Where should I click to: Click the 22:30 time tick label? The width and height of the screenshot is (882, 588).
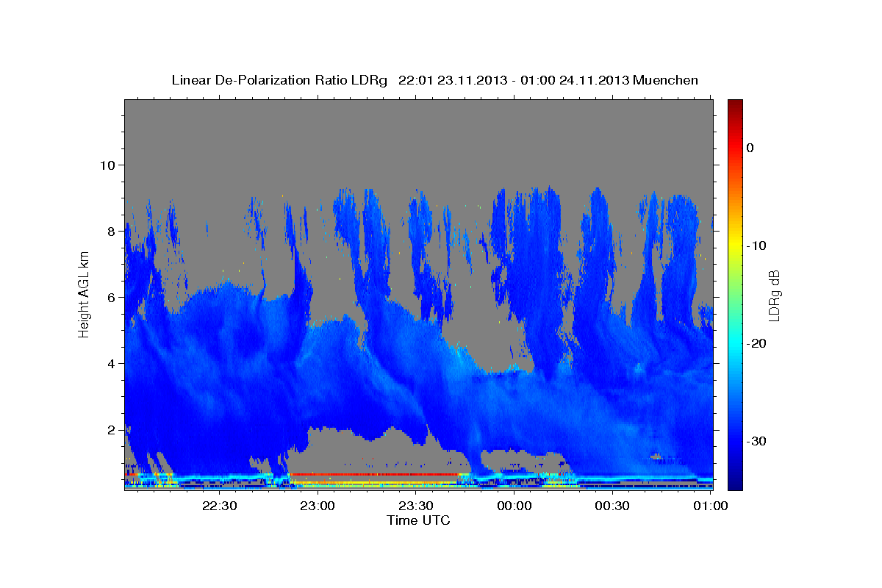(220, 506)
